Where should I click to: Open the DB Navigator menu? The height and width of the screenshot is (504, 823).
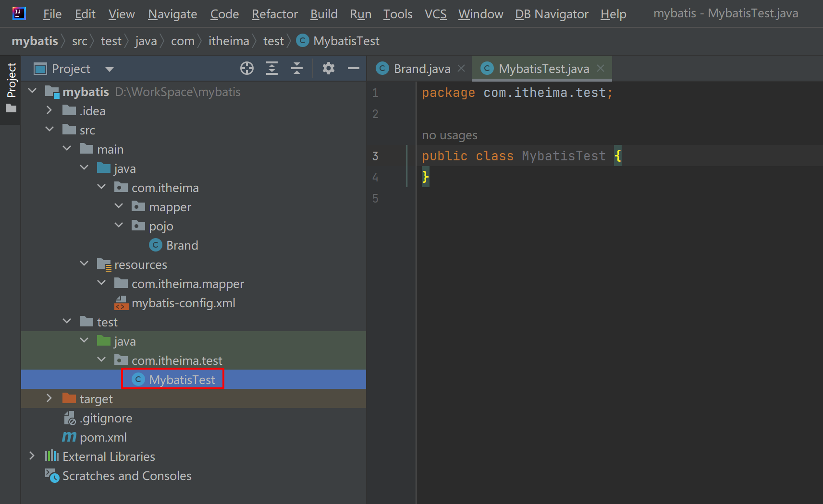click(552, 14)
